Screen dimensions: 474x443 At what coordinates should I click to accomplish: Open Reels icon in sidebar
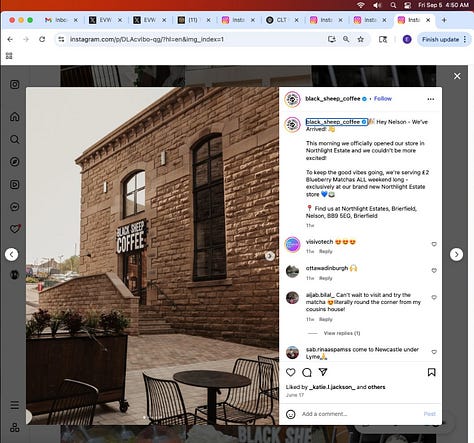[14, 184]
